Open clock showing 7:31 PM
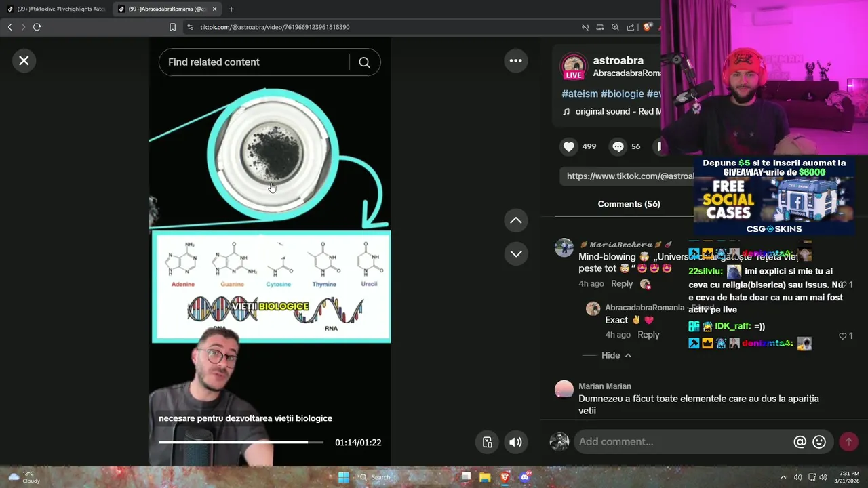This screenshot has width=868, height=488. point(846,477)
